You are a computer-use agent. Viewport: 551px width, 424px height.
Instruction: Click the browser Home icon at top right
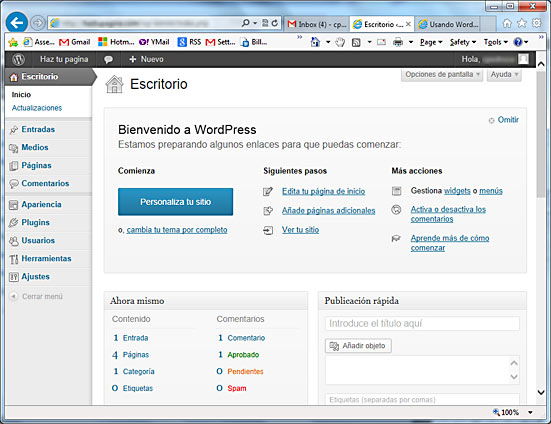(507, 24)
